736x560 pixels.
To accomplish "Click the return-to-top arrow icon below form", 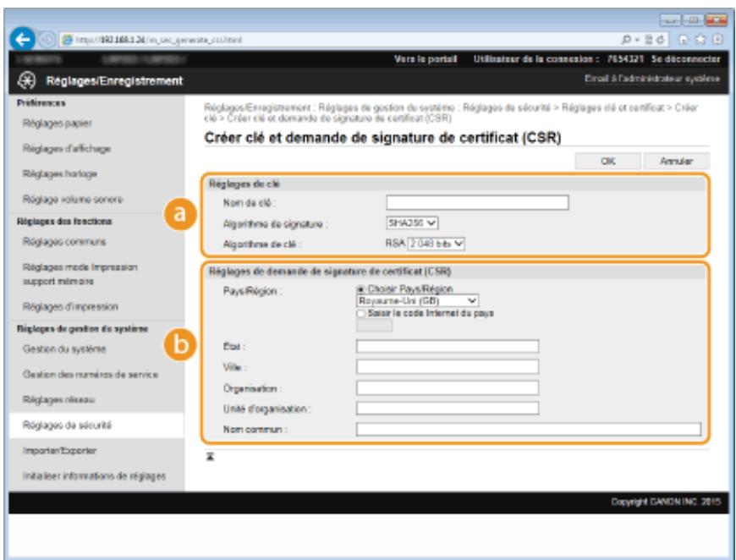I will coord(211,456).
